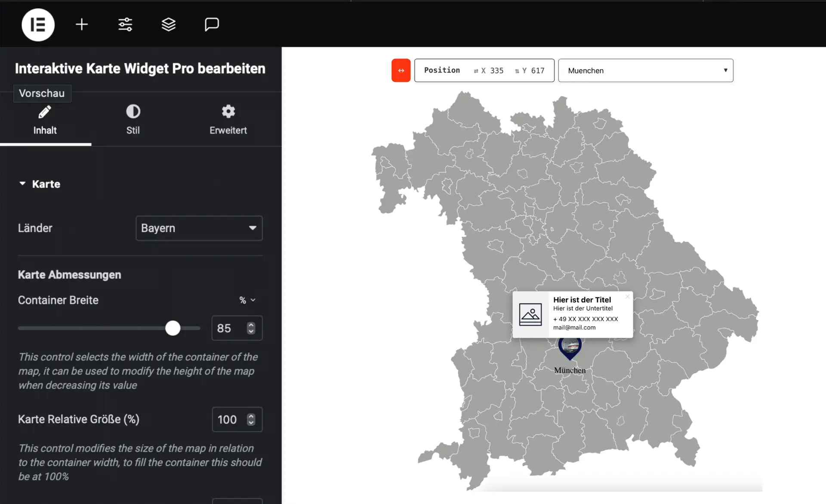This screenshot has height=504, width=826.
Task: Change the Container Breite unit selector
Action: click(247, 300)
